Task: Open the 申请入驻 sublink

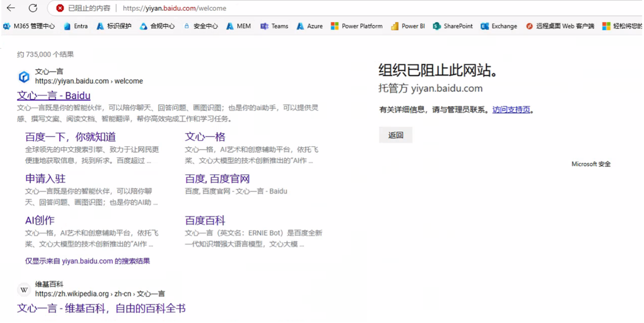Action: [46, 179]
